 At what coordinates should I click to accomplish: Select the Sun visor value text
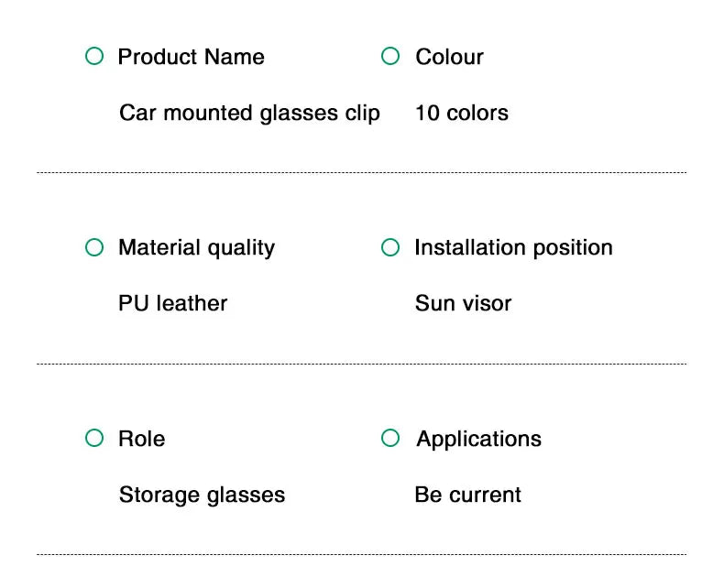pyautogui.click(x=463, y=303)
